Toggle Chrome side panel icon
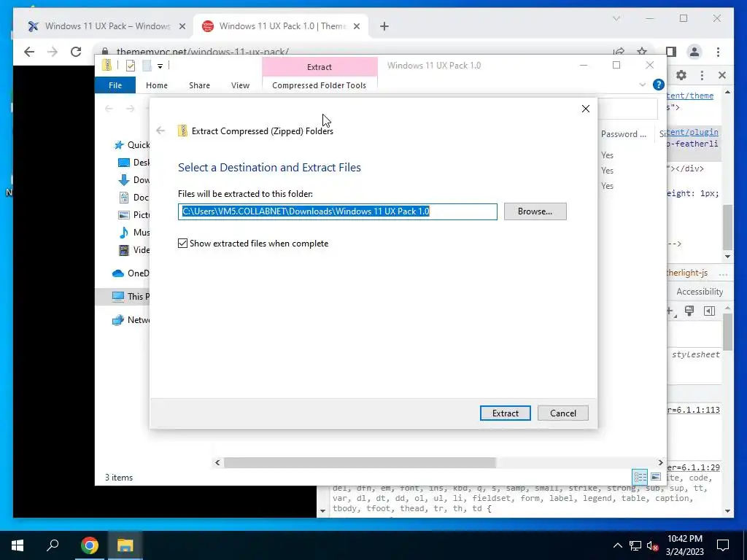The image size is (747, 560). [671, 52]
